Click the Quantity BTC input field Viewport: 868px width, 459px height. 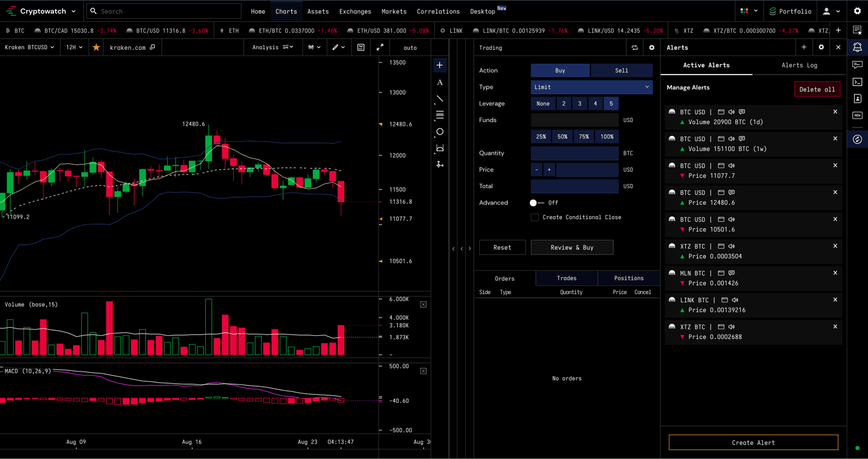575,153
